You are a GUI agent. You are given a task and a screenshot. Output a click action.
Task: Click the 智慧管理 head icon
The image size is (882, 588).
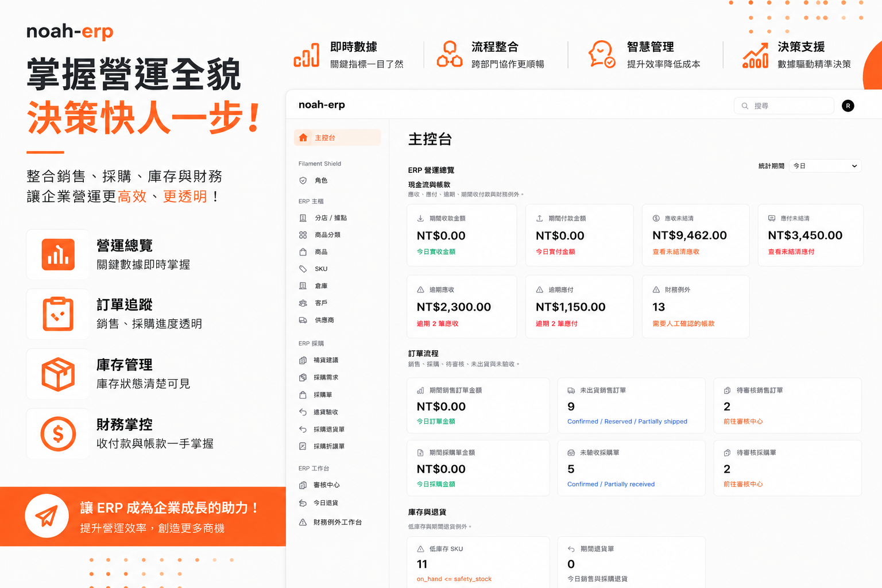(601, 54)
